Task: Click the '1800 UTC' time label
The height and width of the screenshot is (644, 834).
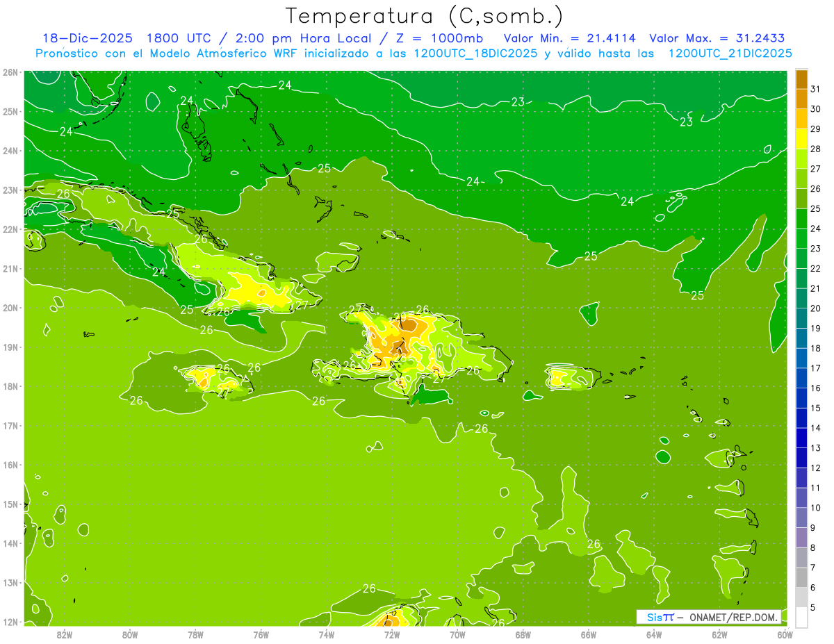Action: coord(179,38)
